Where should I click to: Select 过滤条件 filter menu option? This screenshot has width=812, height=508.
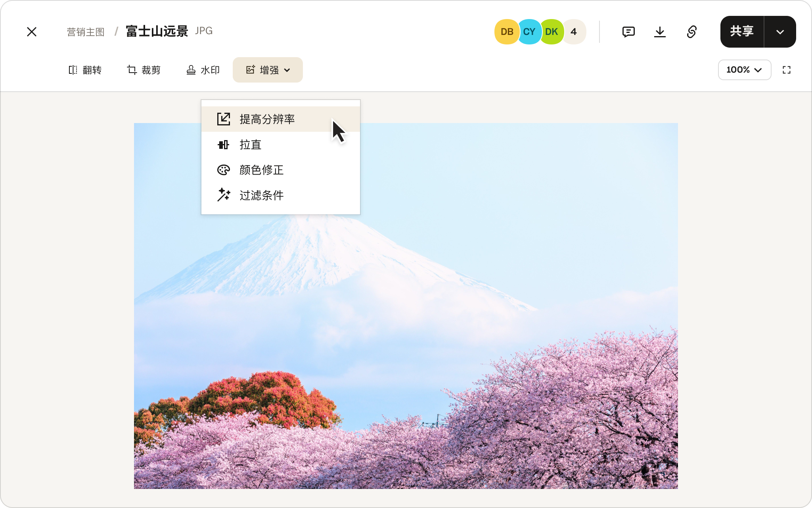pyautogui.click(x=281, y=195)
